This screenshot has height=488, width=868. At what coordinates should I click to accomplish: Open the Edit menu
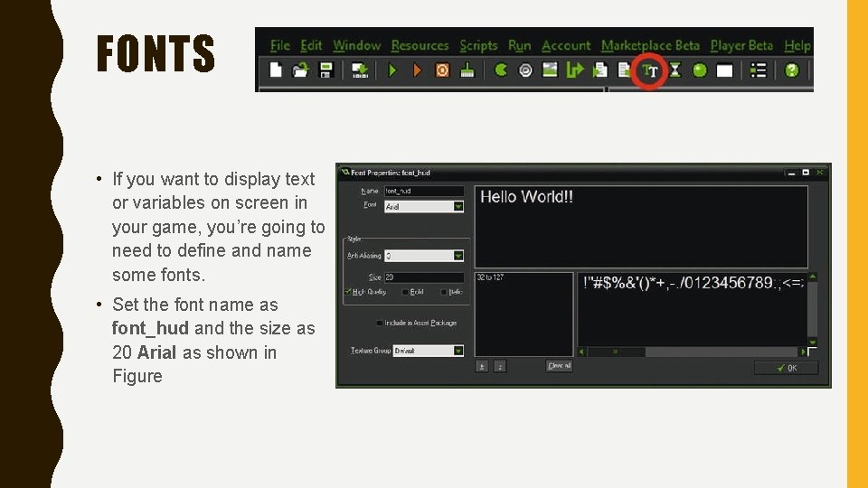click(310, 45)
